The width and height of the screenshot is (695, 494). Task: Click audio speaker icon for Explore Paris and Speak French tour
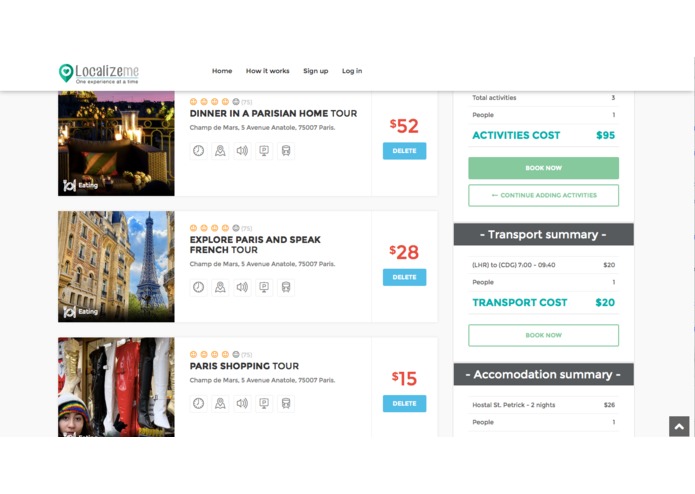coord(242,287)
